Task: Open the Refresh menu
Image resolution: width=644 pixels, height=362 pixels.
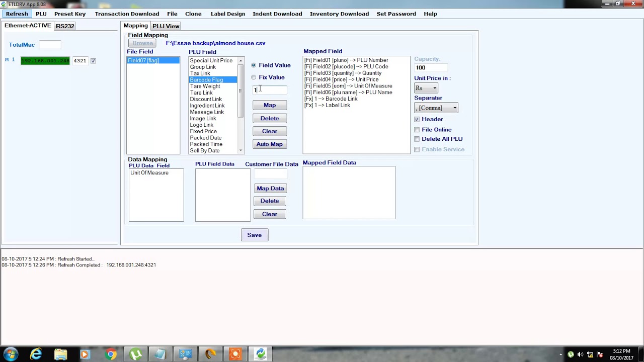Action: [17, 14]
